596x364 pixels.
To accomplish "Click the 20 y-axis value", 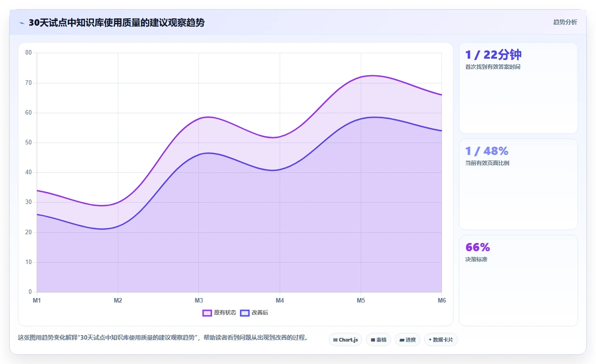I will (x=28, y=232).
